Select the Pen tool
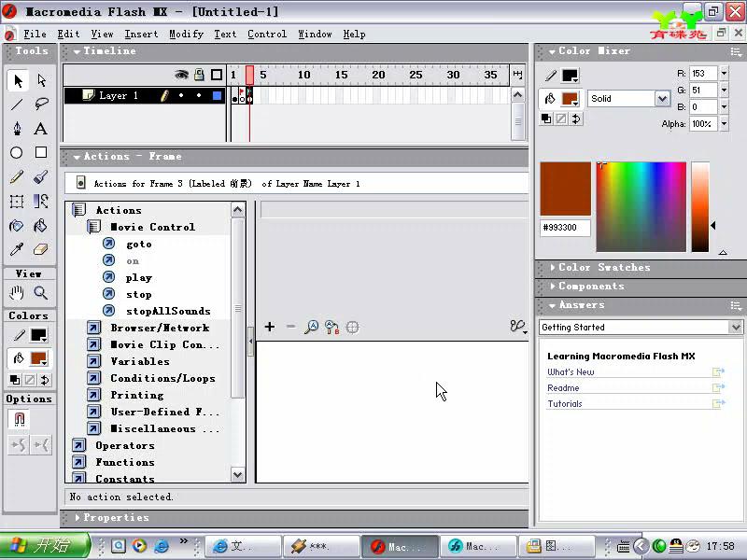The image size is (747, 560). point(17,129)
